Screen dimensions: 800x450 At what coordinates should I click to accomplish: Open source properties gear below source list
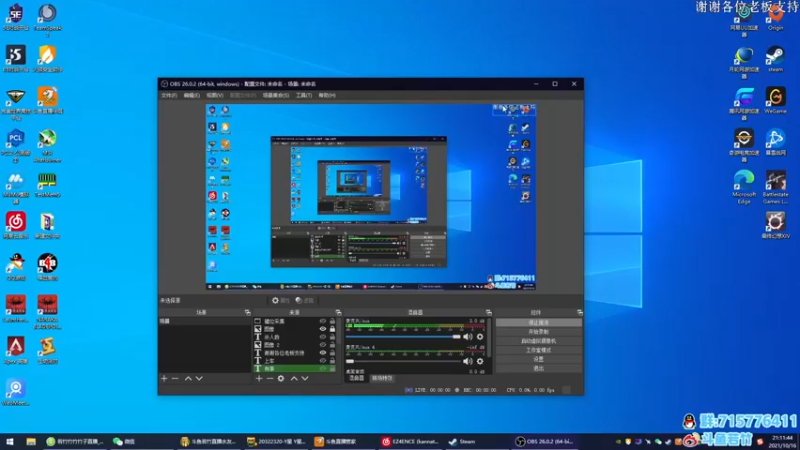281,379
